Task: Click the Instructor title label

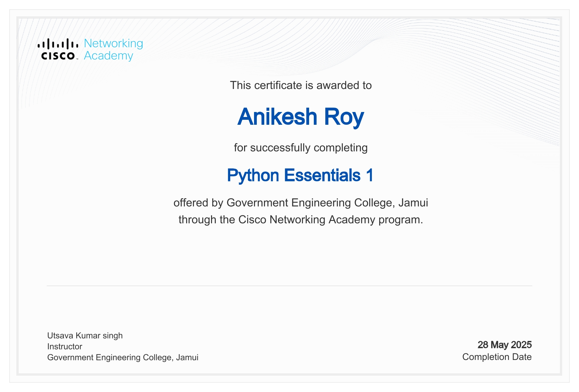Action: tap(65, 346)
